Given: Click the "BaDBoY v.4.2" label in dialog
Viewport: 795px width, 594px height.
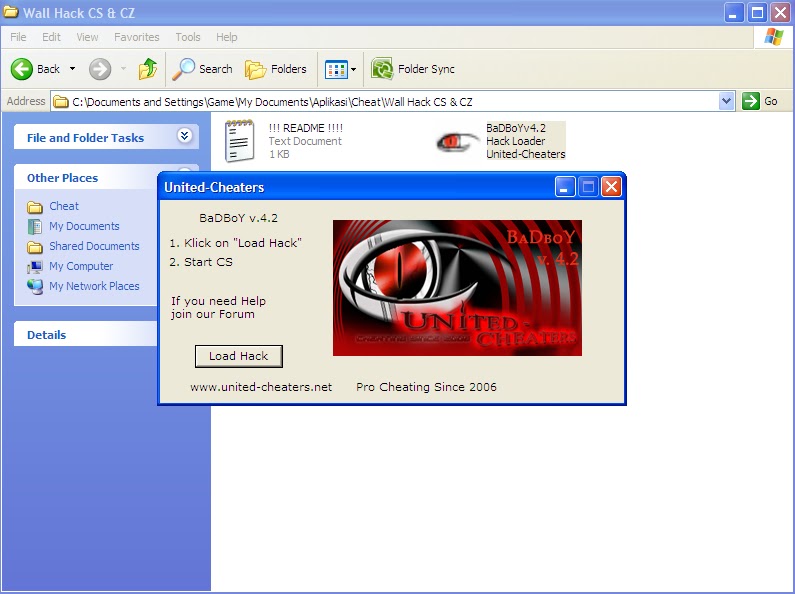Looking at the screenshot, I should pyautogui.click(x=238, y=218).
